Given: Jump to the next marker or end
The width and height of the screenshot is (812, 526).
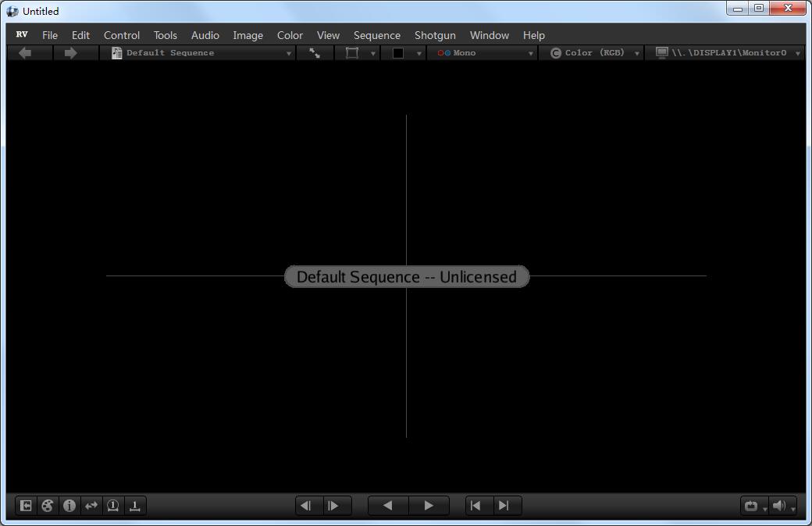Looking at the screenshot, I should pos(504,506).
